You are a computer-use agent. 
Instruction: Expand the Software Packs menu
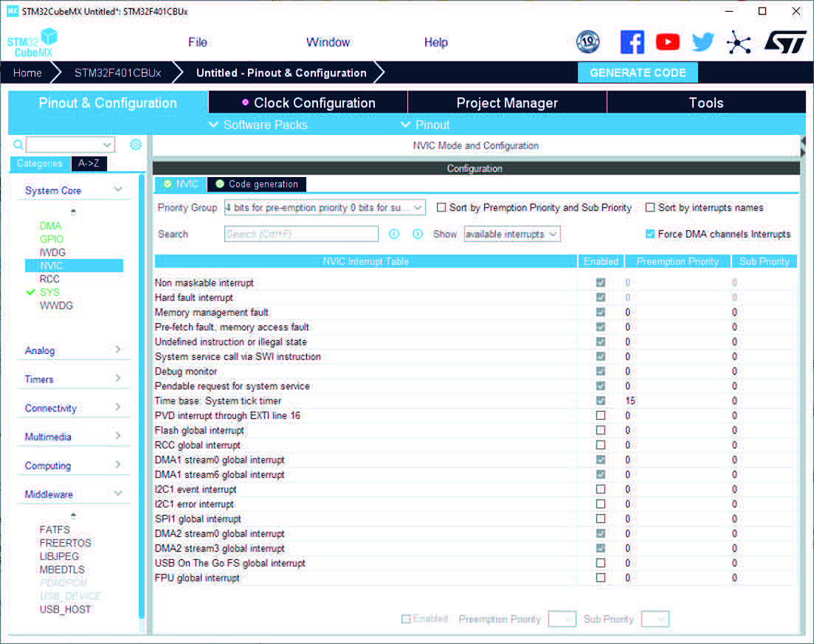(x=258, y=125)
